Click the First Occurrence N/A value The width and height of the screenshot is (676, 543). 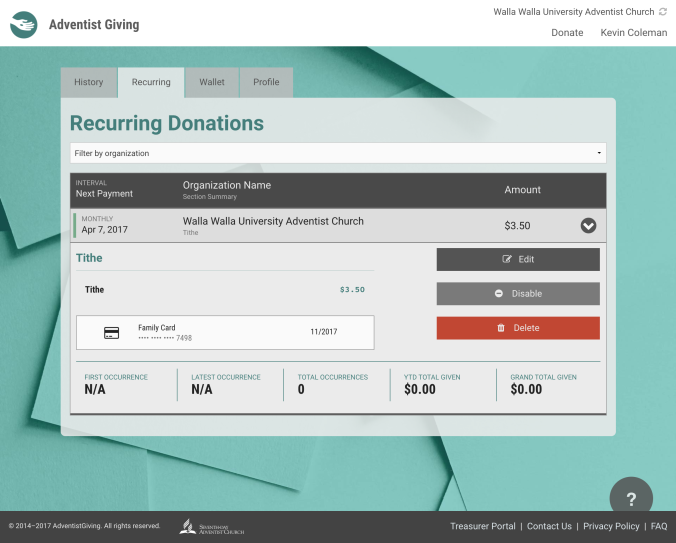pos(95,390)
